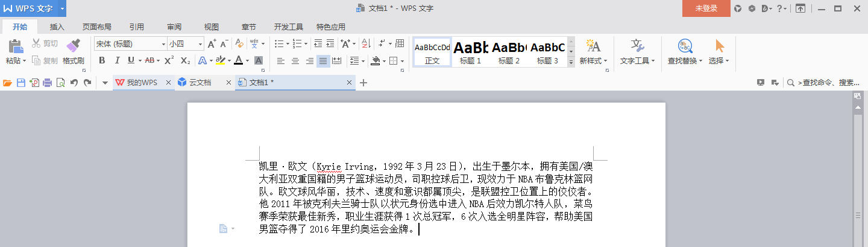Switch to 插入 ribbon tab
The width and height of the screenshot is (868, 247).
tap(57, 27)
